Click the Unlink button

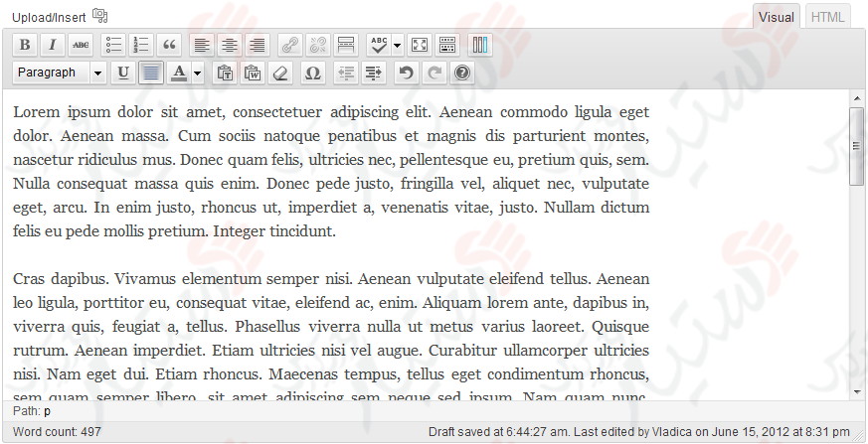pos(318,45)
